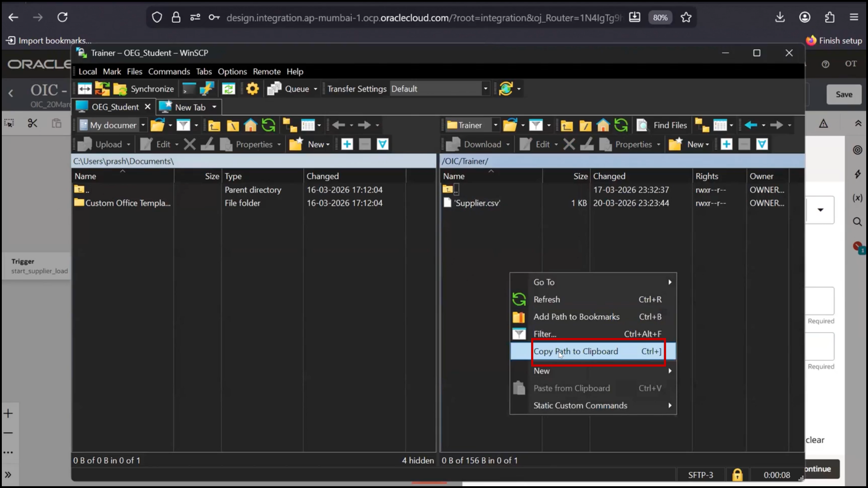
Task: Sort local panel by Name column
Action: point(123,176)
